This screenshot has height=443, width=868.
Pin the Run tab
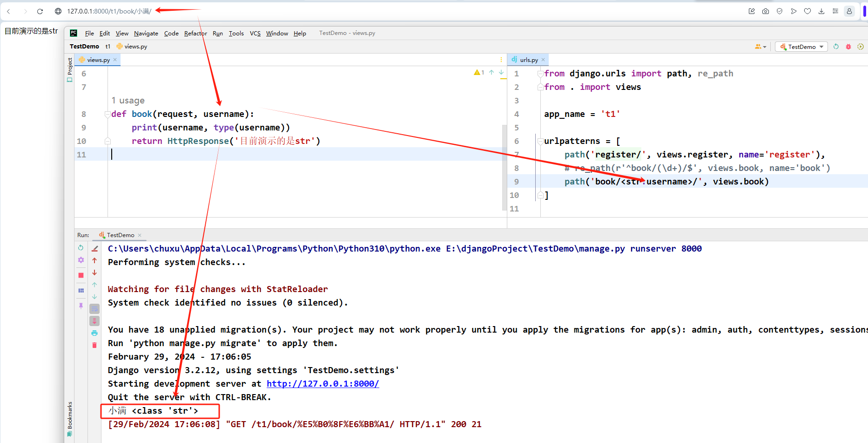click(x=81, y=306)
